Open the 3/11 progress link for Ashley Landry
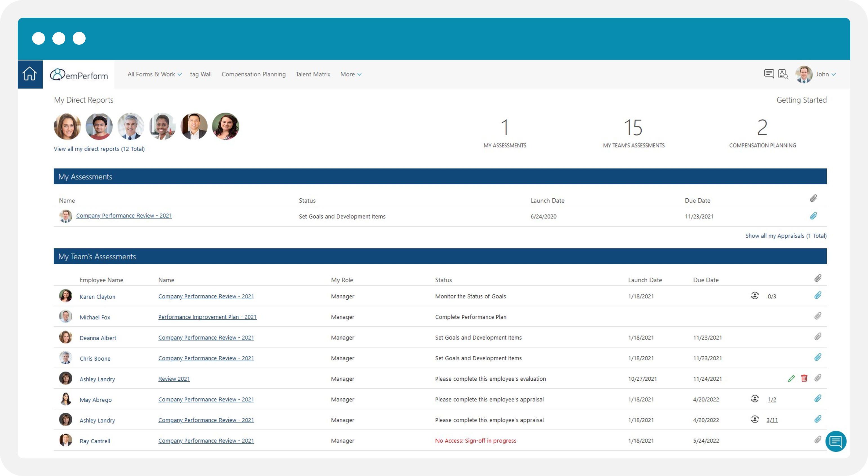 pos(772,420)
